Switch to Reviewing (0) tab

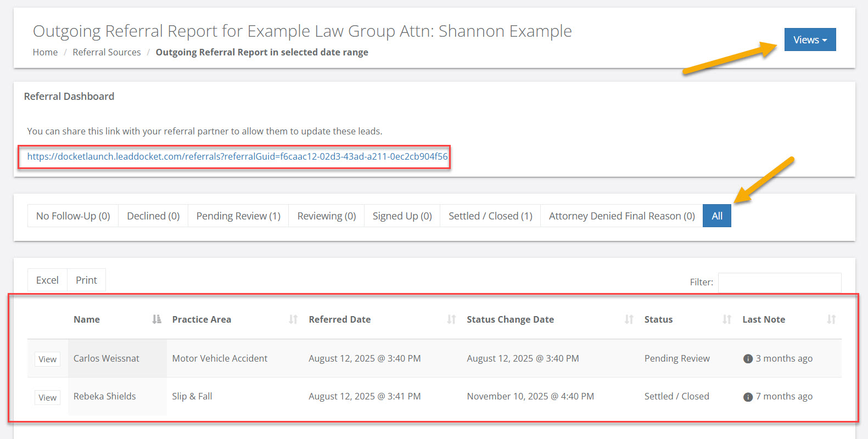click(x=327, y=216)
